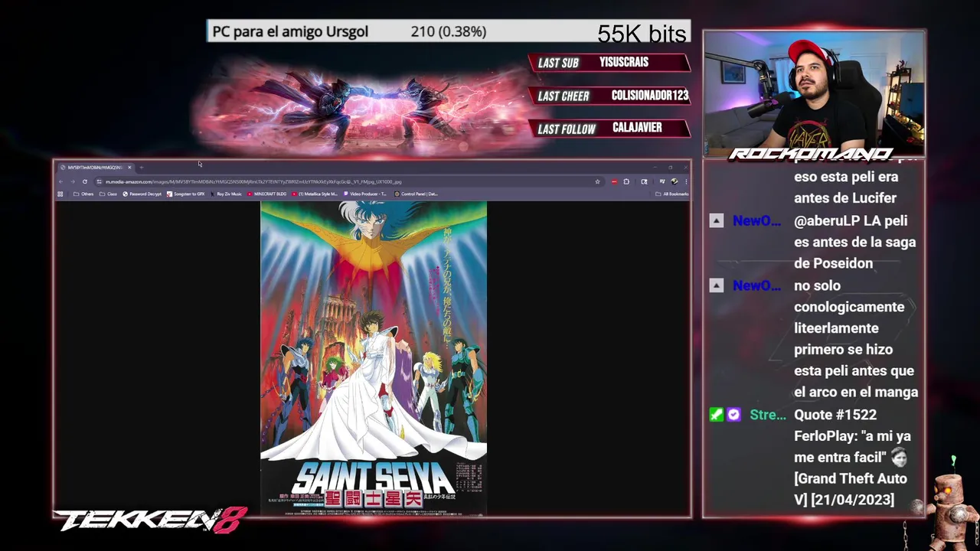Click the Saint Seiya movie poster image
The width and height of the screenshot is (980, 551).
[374, 358]
